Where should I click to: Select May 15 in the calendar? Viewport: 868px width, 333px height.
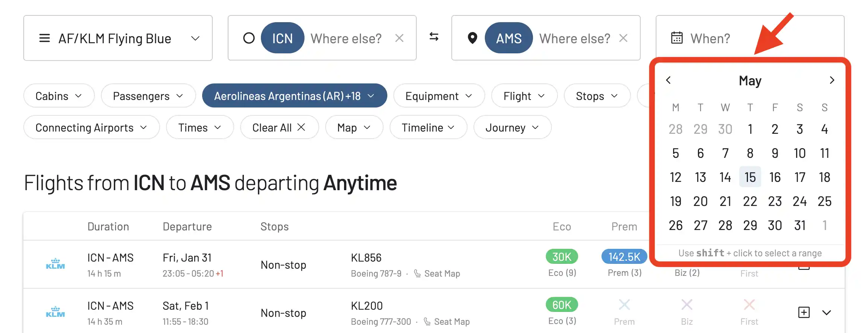750,177
